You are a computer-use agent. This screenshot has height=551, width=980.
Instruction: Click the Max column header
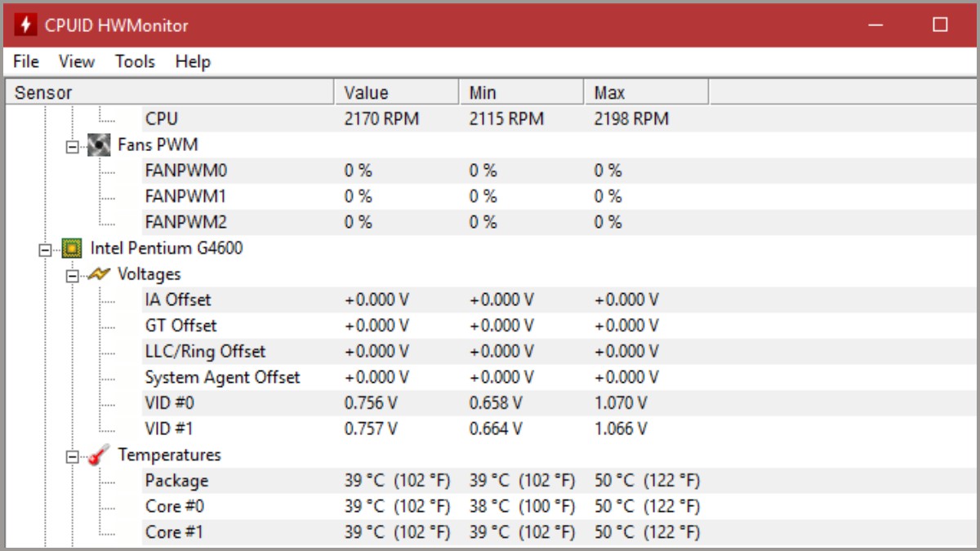tap(647, 92)
